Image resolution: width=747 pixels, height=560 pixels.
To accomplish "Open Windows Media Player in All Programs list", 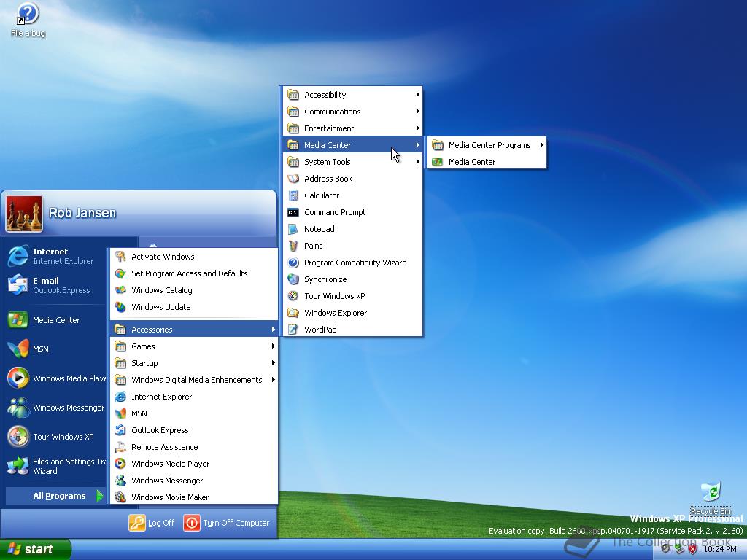I will click(x=194, y=464).
